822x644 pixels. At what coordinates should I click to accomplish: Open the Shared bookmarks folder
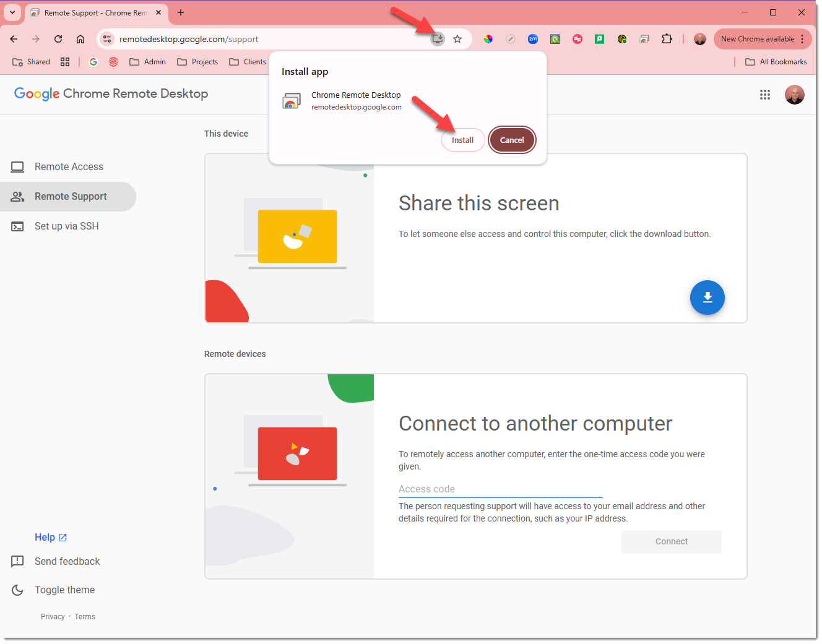point(32,62)
